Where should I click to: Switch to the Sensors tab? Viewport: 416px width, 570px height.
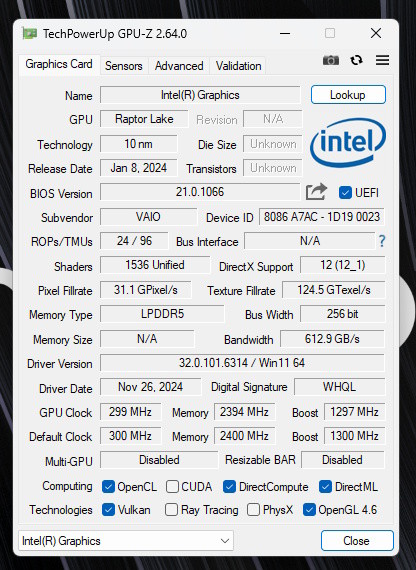124,66
